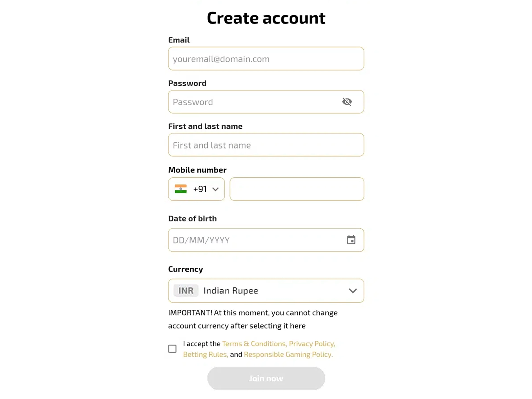
Task: Click the First and last name input field
Action: pos(266,145)
